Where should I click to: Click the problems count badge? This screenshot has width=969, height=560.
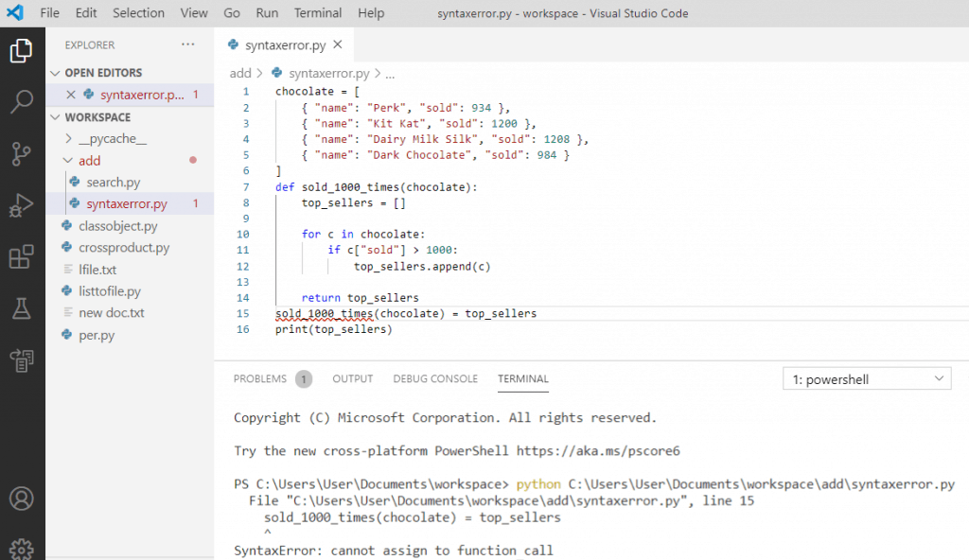303,378
